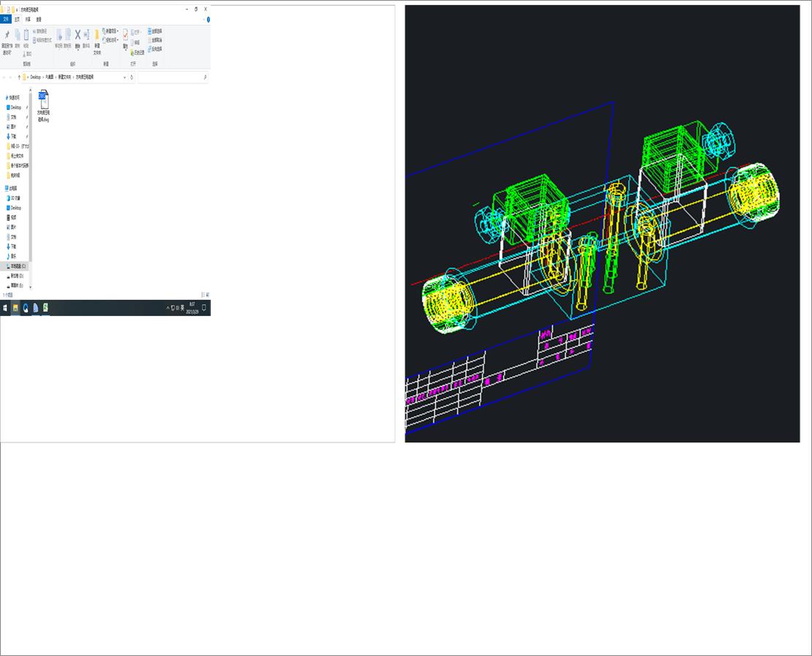Click the Help question mark button
This screenshot has width=812, height=656.
[x=208, y=19]
